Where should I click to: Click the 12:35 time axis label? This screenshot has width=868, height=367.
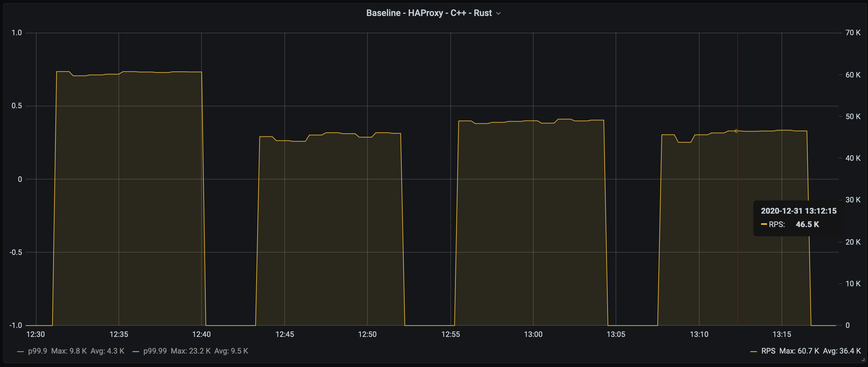pos(119,334)
